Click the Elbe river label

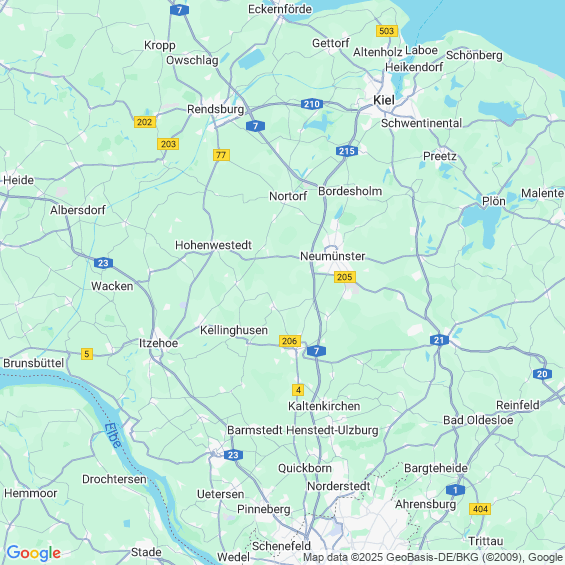tap(114, 435)
